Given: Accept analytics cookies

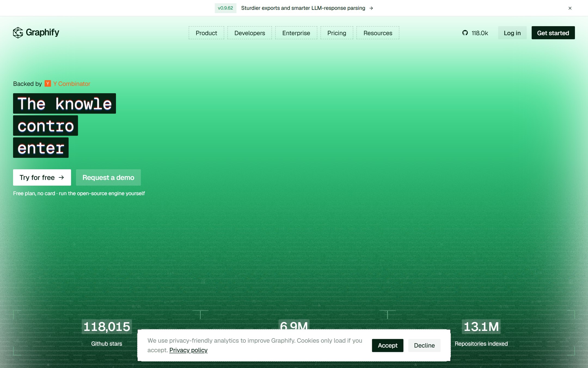Looking at the screenshot, I should pos(388,345).
